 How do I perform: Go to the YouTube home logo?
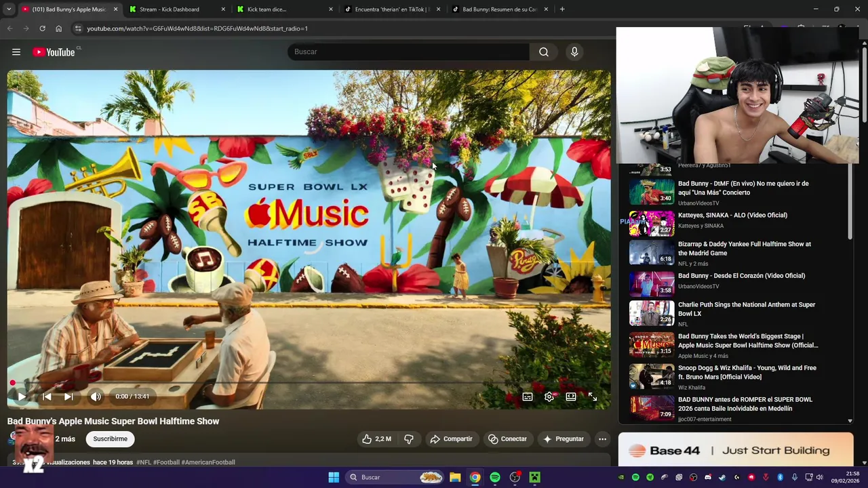54,52
